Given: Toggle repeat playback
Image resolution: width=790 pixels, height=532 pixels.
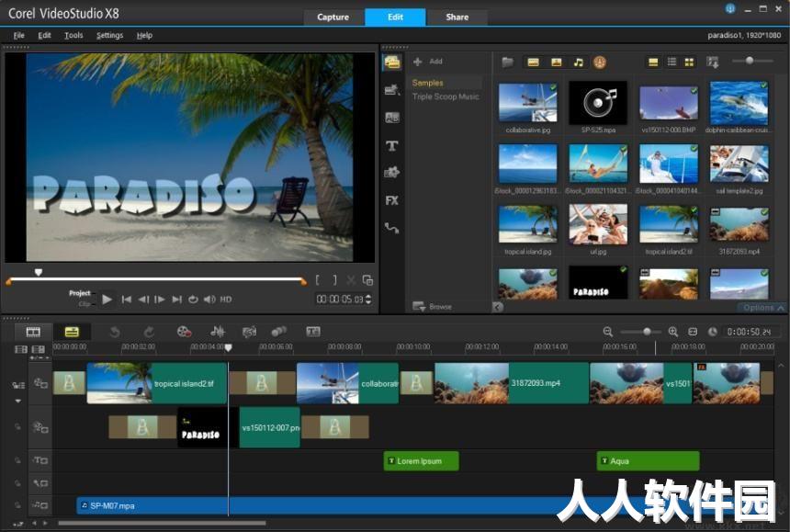Looking at the screenshot, I should pyautogui.click(x=193, y=300).
